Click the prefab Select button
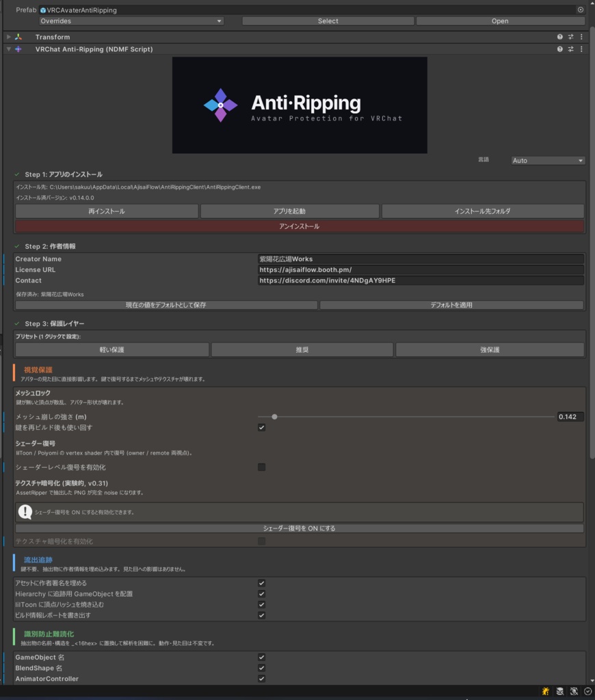 click(328, 21)
